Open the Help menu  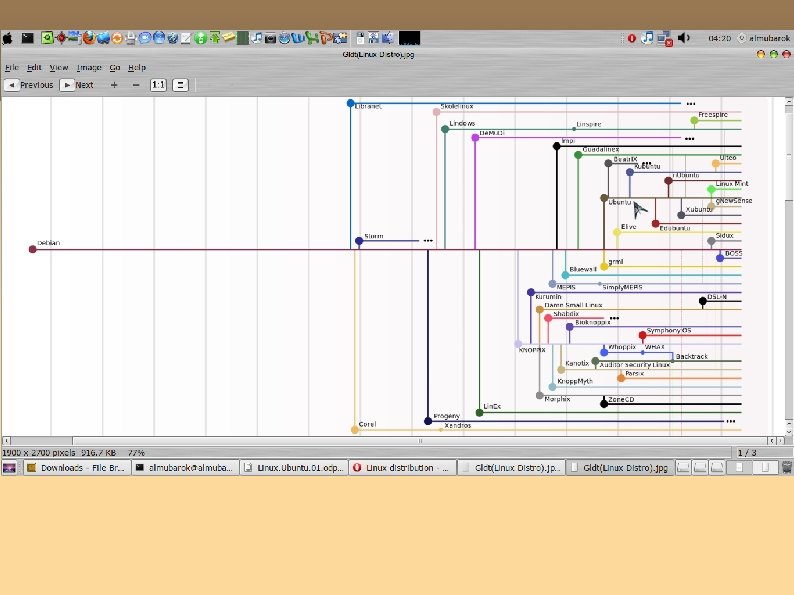[x=137, y=67]
